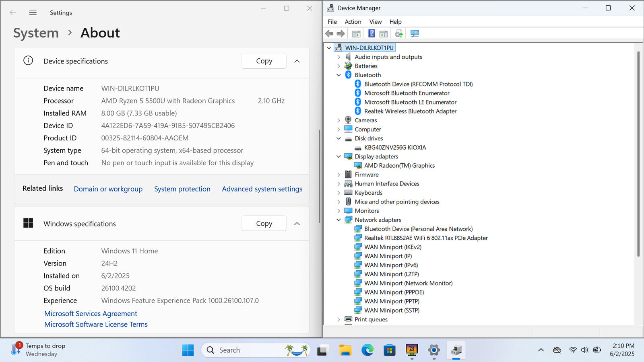
Task: Select the Microsoft Bluetooth Enumerator entry
Action: click(x=407, y=93)
